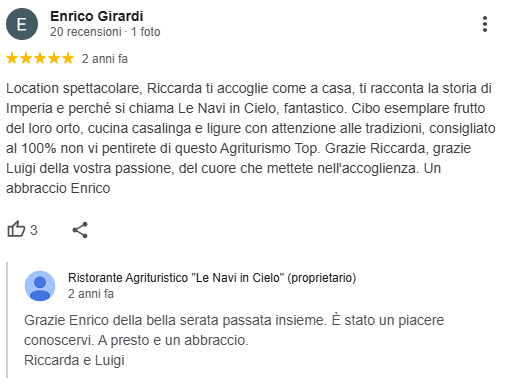Click the "(proprietario)" label in the owner reply header

tap(321, 277)
